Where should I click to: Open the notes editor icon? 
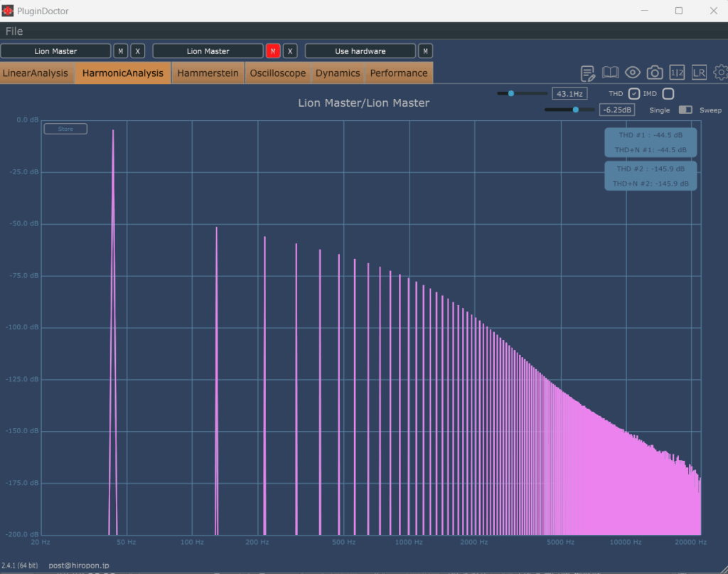coord(588,73)
